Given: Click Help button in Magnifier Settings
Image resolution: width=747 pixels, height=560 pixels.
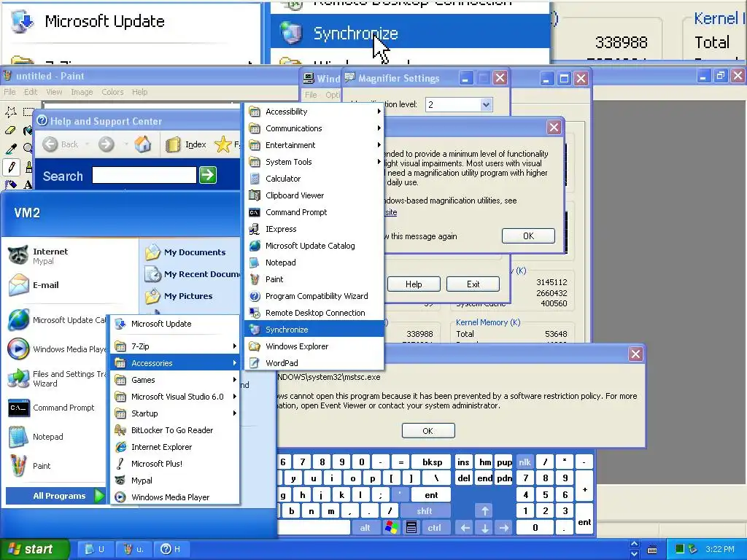Looking at the screenshot, I should coord(414,284).
